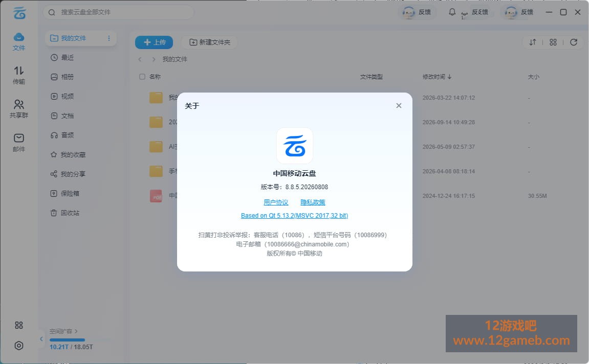Viewport: 589px width, 364px height.
Task: Select 文档 in sidebar
Action: pyautogui.click(x=62, y=116)
